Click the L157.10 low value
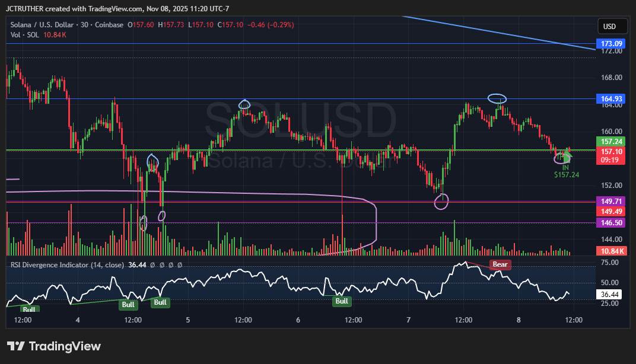The height and width of the screenshot is (364, 636). click(x=201, y=25)
